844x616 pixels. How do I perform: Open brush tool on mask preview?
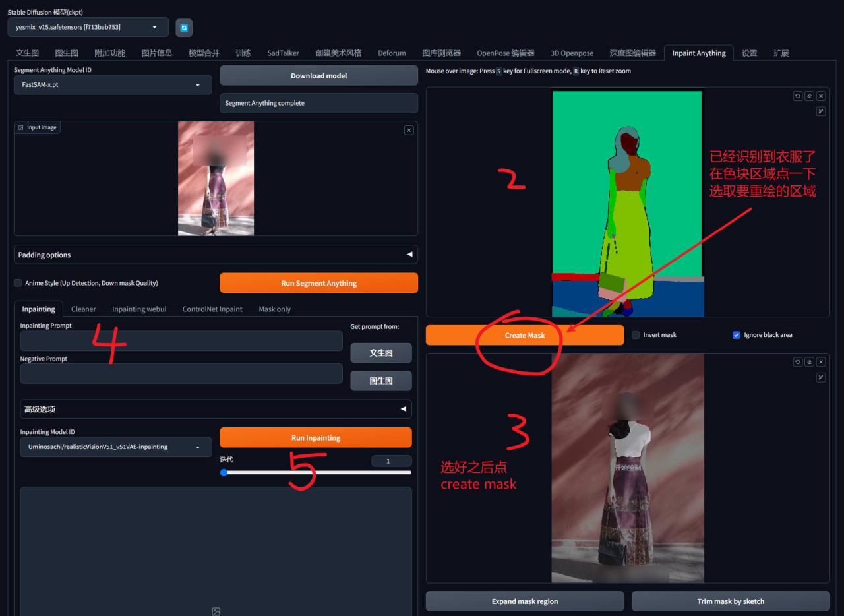point(821,377)
